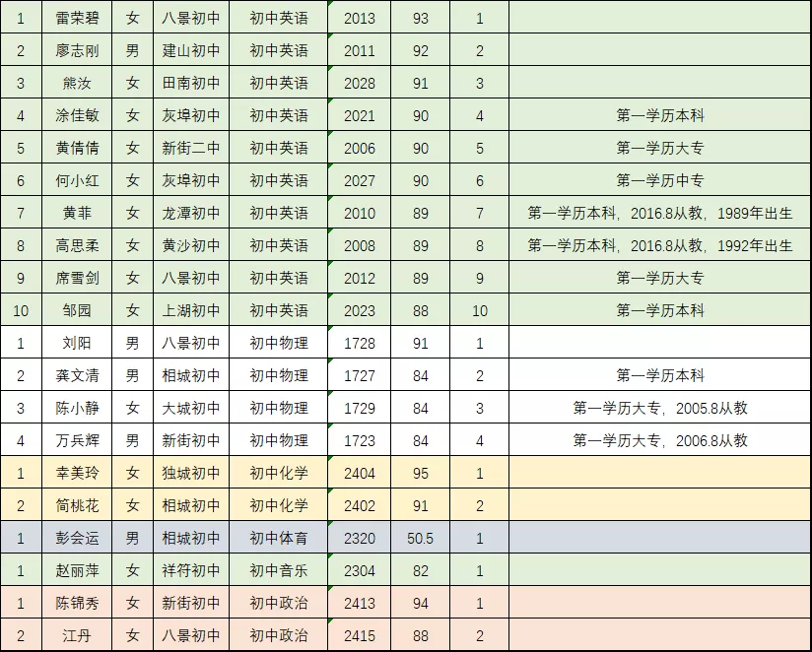Viewport: 812px width, 652px height.
Task: Select the cell with name 熊汝
Action: 77,83
